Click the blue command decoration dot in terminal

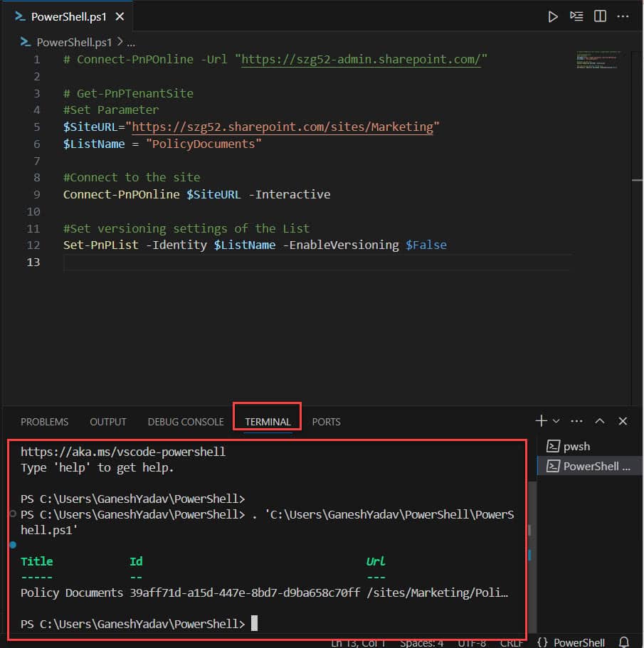[13, 545]
